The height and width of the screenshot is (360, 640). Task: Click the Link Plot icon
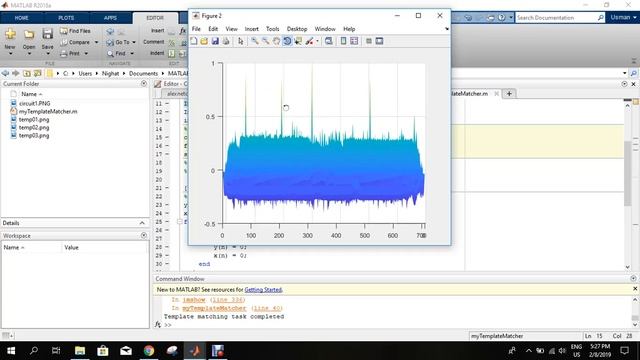click(x=329, y=41)
